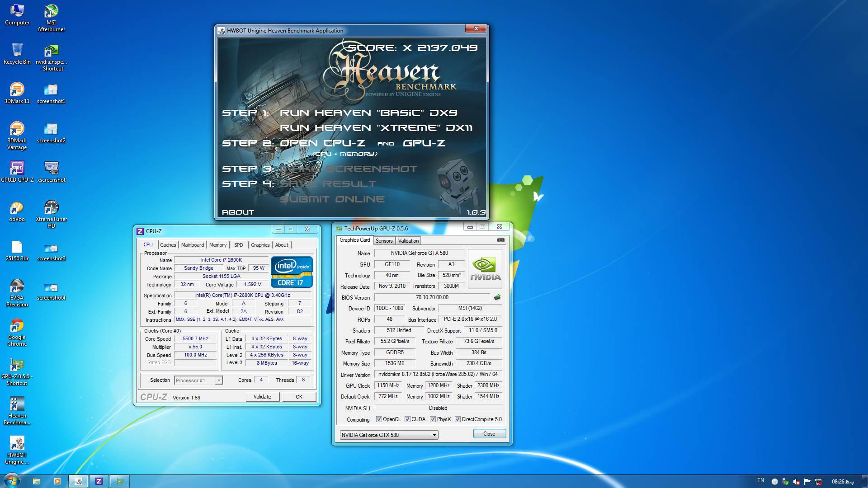The height and width of the screenshot is (488, 868).
Task: Open GPU-Z Validation tab
Action: (x=409, y=241)
